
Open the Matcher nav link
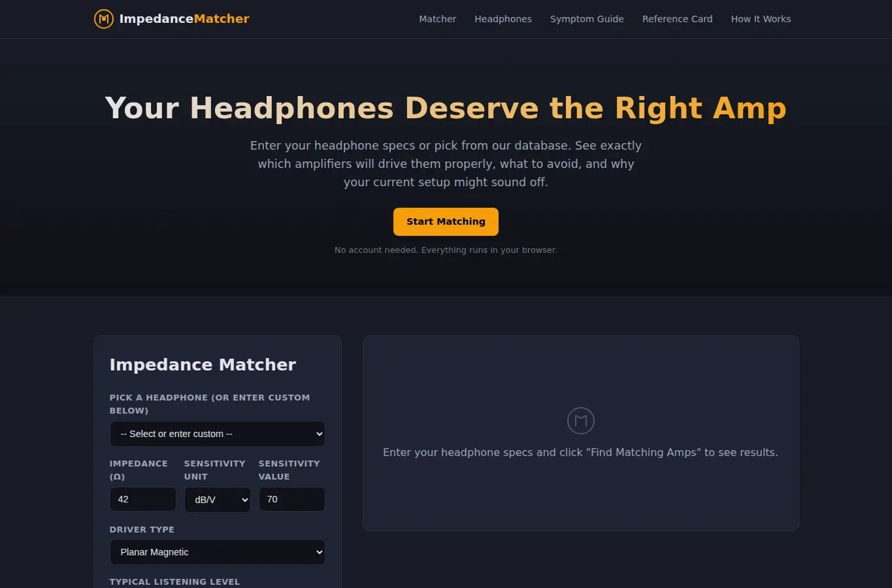pyautogui.click(x=437, y=19)
